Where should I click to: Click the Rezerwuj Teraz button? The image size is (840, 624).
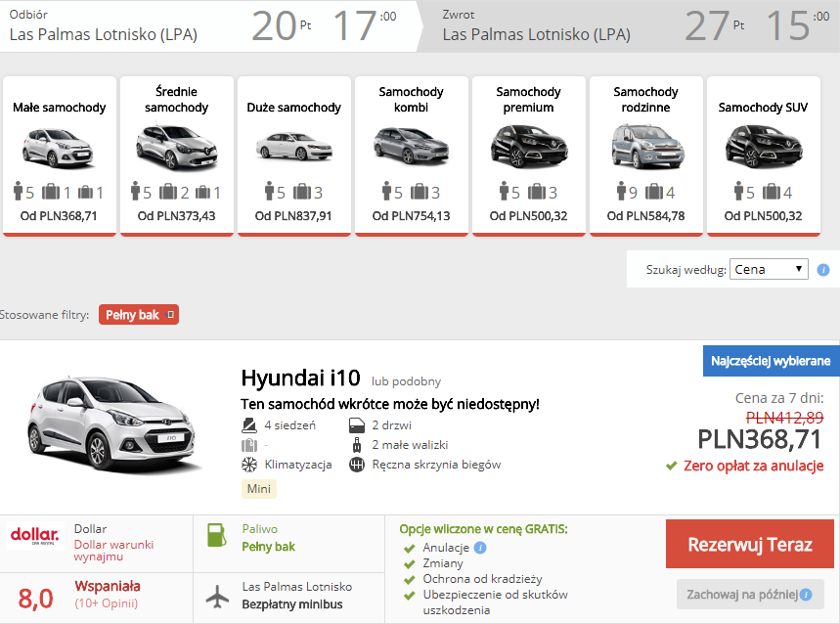pos(750,544)
